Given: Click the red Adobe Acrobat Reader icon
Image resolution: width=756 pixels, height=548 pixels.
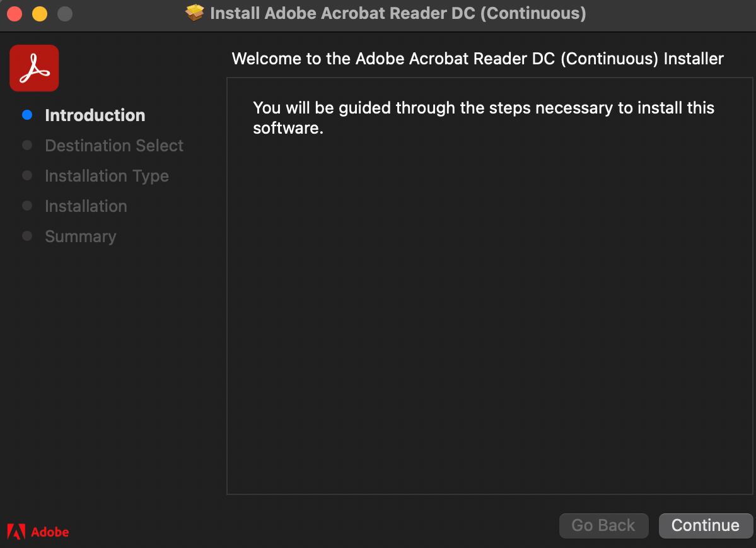Looking at the screenshot, I should tap(34, 68).
